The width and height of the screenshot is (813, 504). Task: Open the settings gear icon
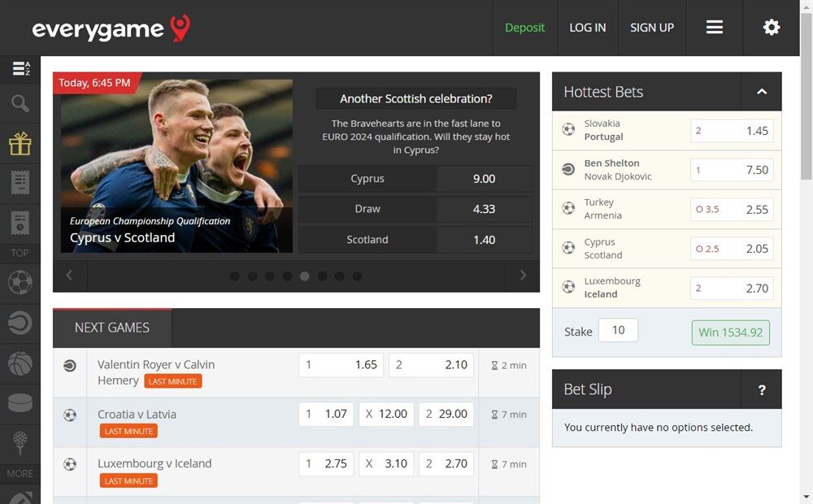coord(772,27)
